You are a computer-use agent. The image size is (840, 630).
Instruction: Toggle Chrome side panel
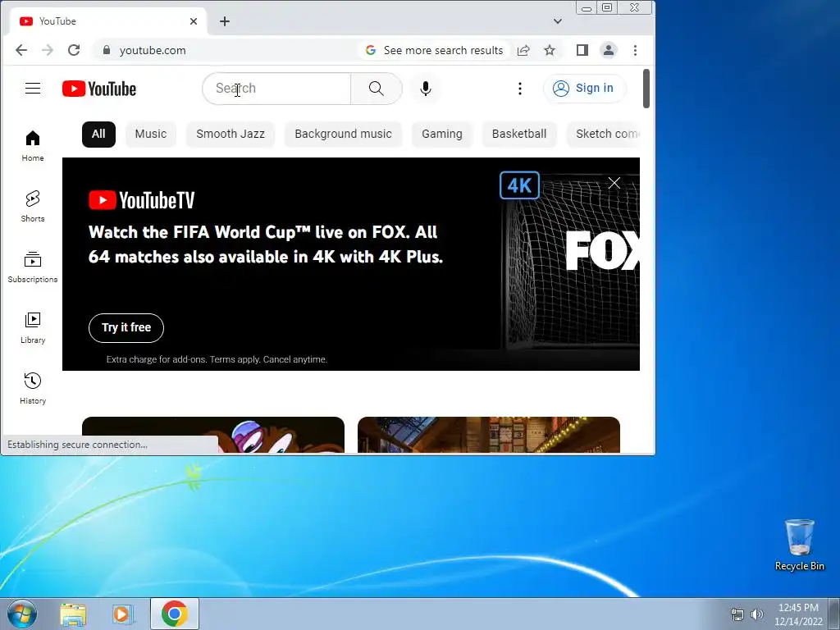[x=582, y=50]
